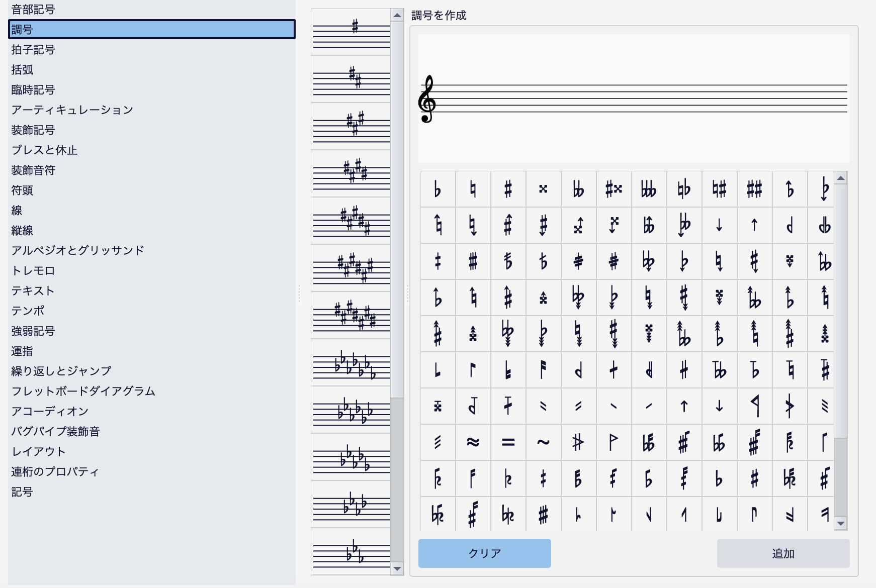Switch to the 臨時記号 category
The width and height of the screenshot is (876, 588).
point(33,90)
